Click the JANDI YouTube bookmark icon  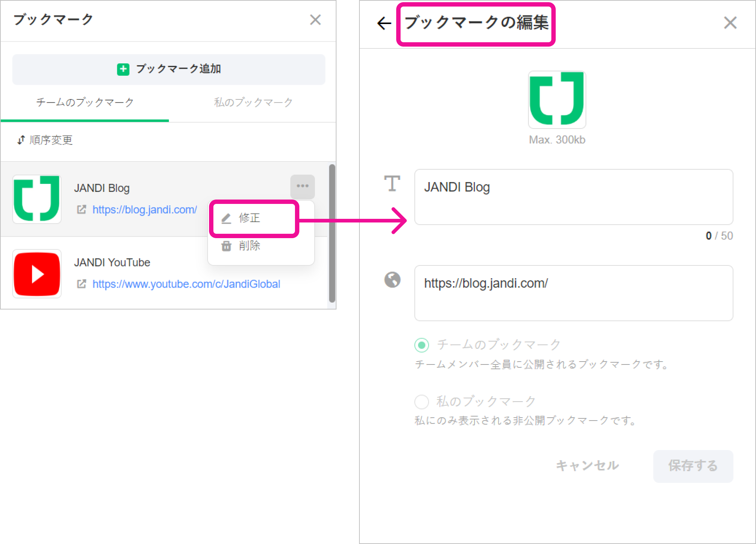coord(37,274)
